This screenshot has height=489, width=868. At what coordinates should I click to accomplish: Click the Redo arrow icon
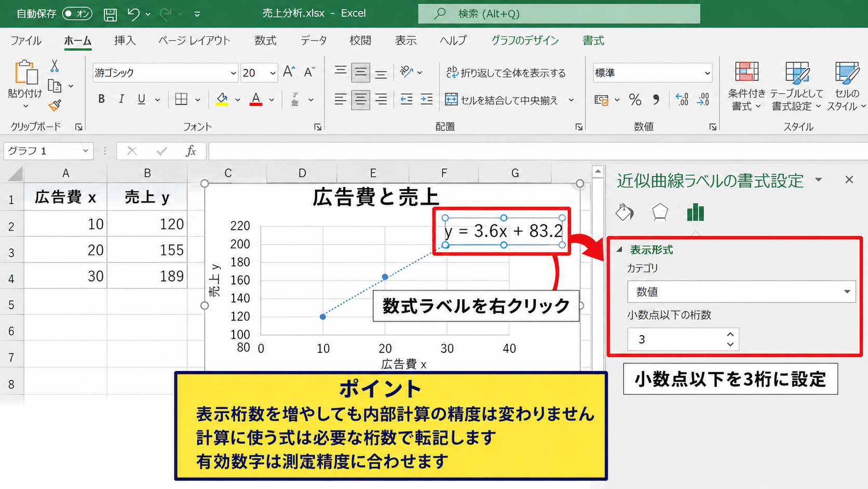[165, 14]
